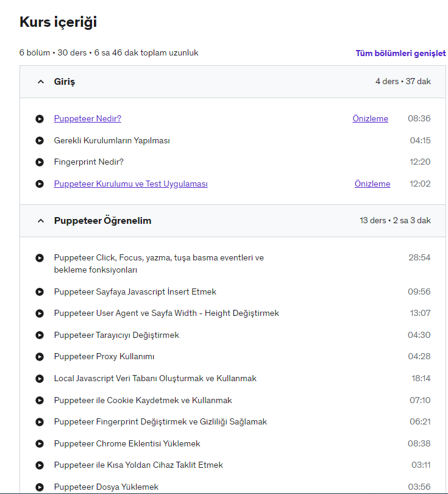Click Puppeteer User Agent ve Sayfa Width title
The image size is (448, 494).
(x=166, y=313)
